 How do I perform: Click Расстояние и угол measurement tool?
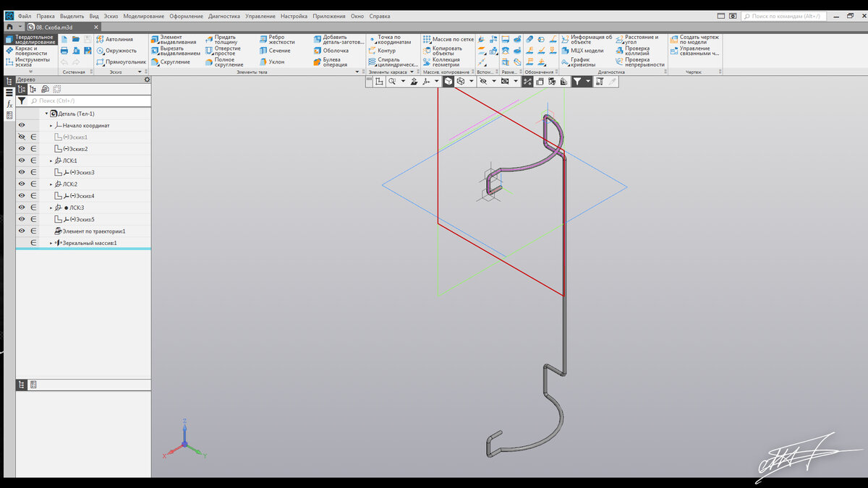click(637, 39)
